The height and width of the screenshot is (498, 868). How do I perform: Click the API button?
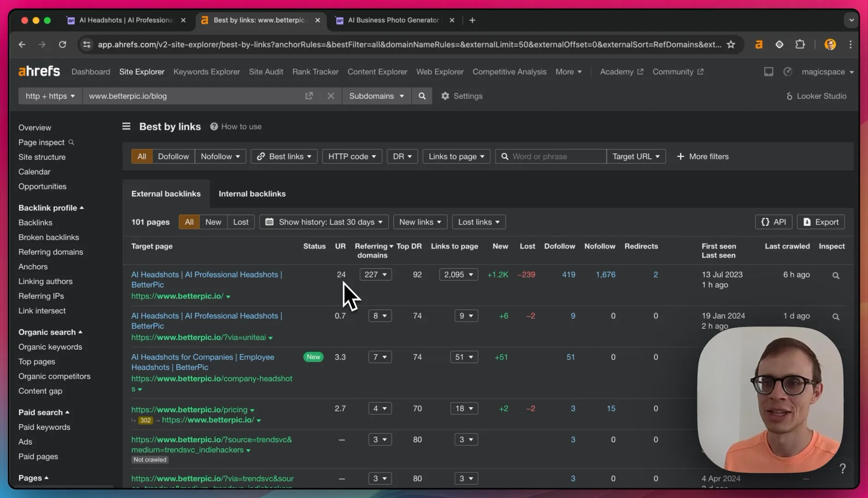click(774, 222)
